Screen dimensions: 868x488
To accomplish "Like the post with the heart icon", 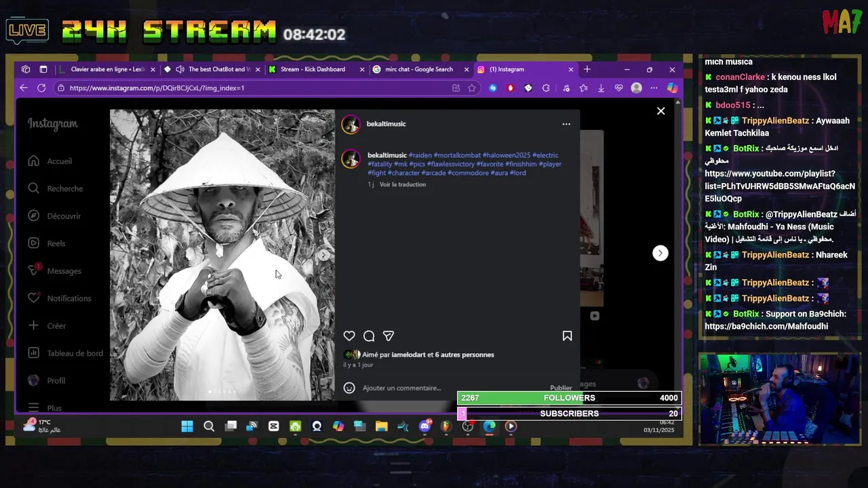I will tap(349, 335).
